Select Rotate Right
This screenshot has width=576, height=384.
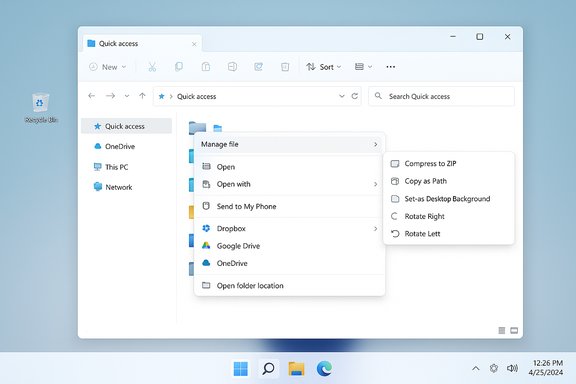tap(449, 216)
